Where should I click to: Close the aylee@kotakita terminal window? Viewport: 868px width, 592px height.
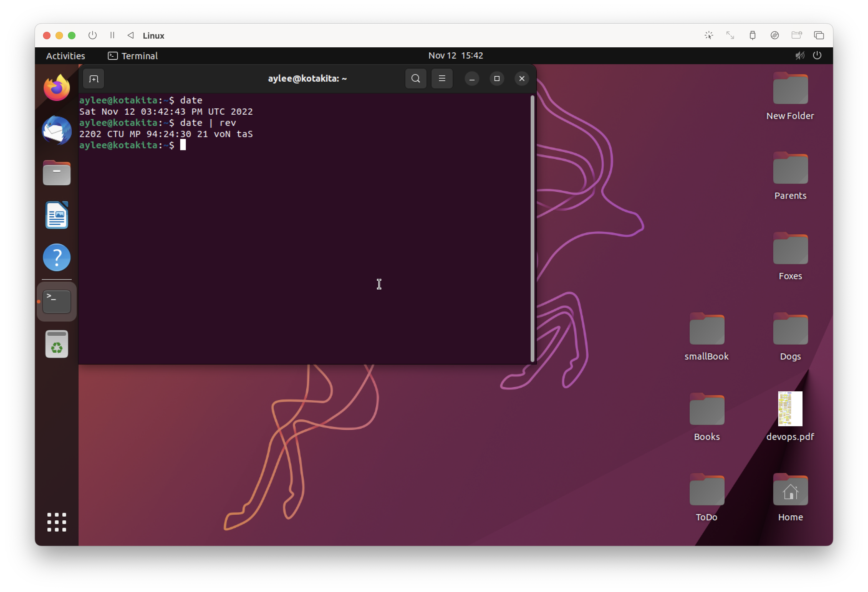[522, 79]
